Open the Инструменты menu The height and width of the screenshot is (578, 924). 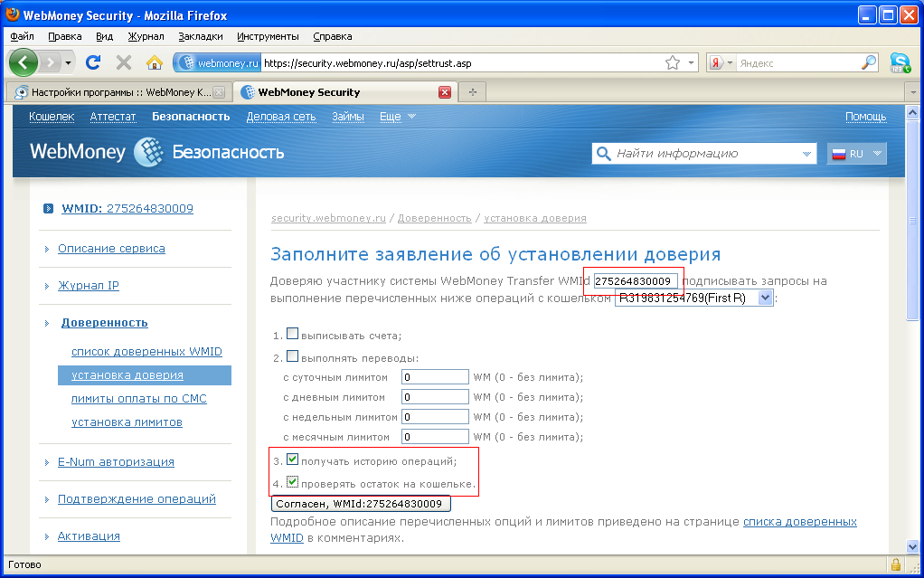(268, 36)
